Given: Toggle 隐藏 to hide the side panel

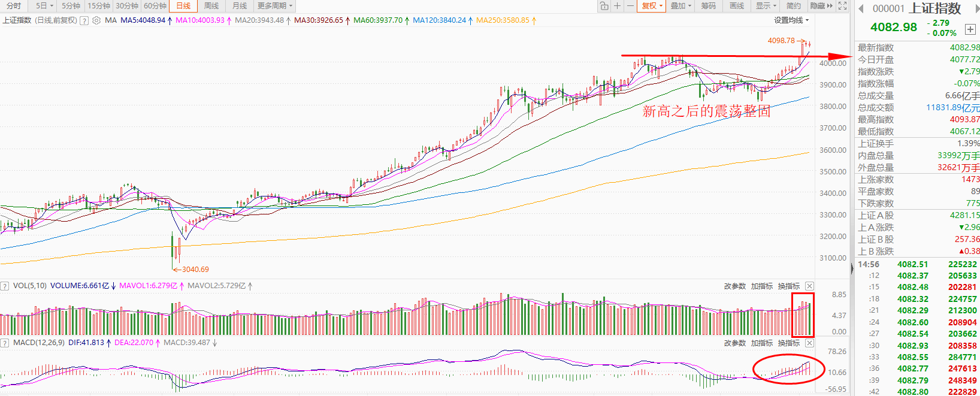Looking at the screenshot, I should click(x=821, y=6).
